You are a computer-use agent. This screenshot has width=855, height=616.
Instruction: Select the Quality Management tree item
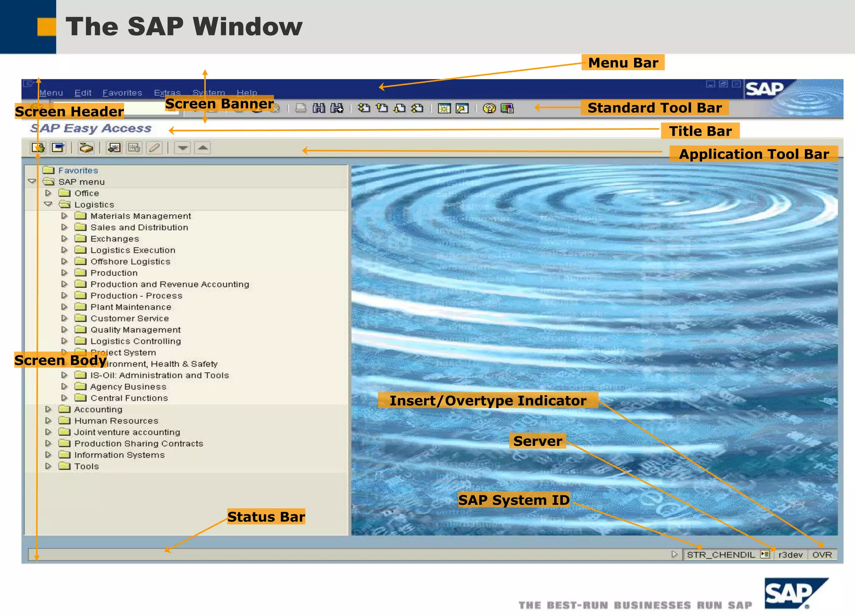tap(136, 330)
